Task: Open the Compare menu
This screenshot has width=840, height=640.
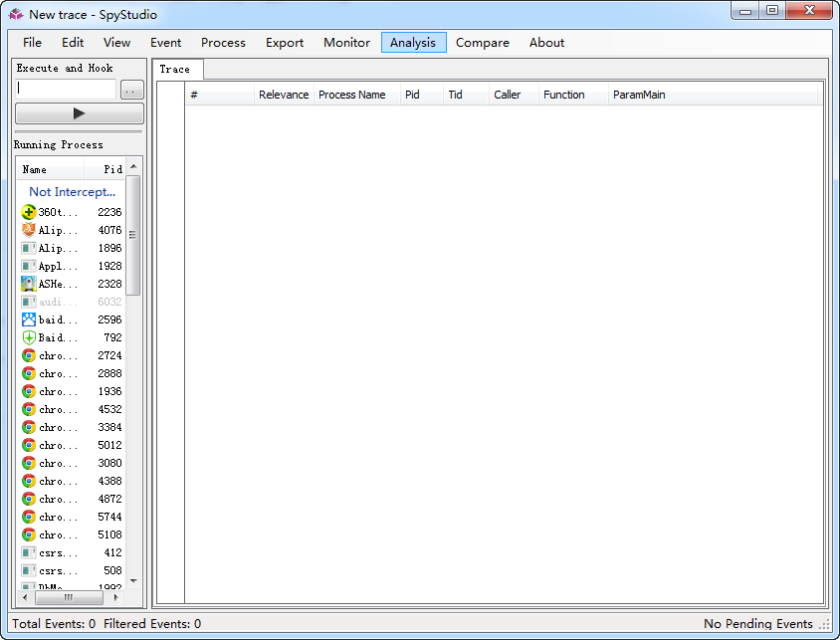Action: click(x=482, y=43)
